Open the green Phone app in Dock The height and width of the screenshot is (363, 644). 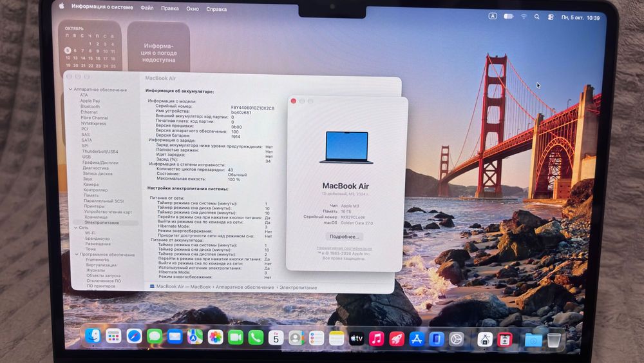coord(256,338)
